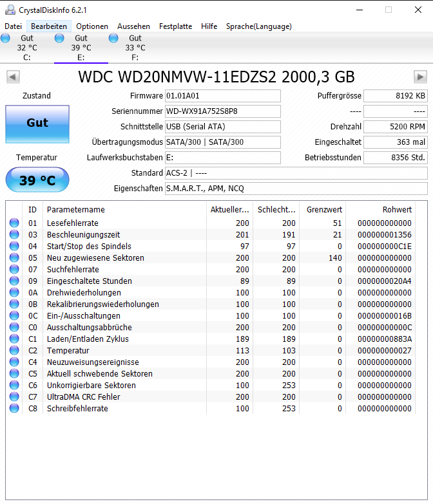Screen dimensions: 433x504
Task: Go to next disk with right arrow
Action: click(420, 77)
